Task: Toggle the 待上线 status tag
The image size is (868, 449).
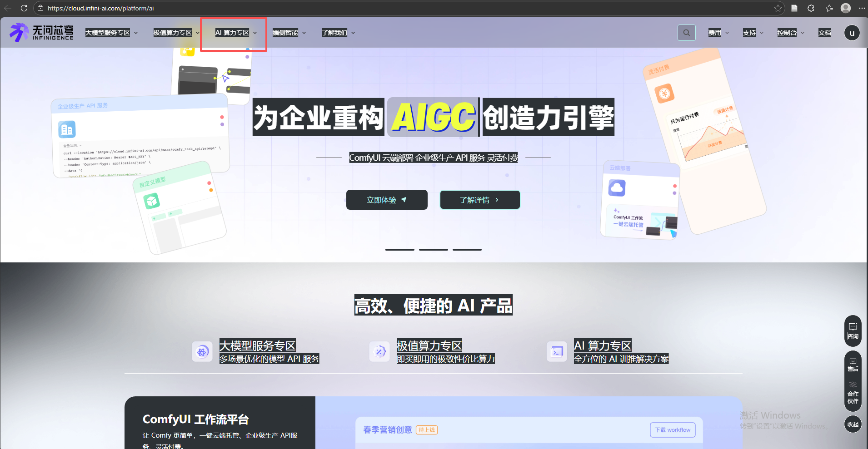Action: 426,429
